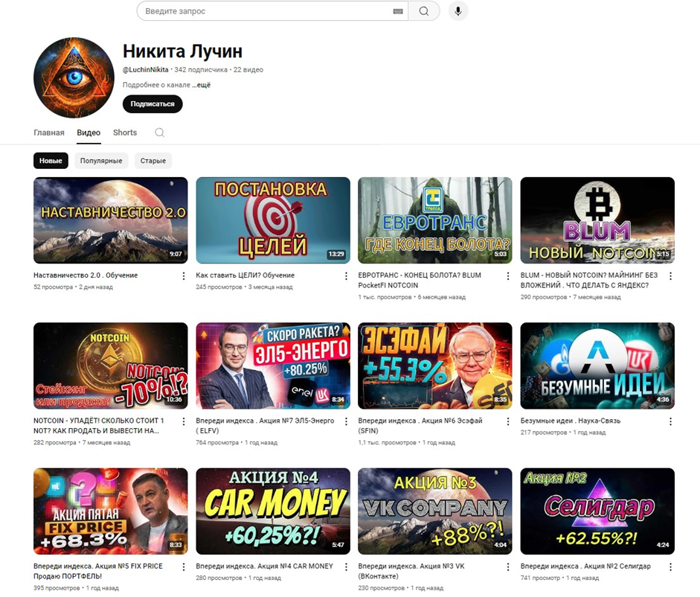
Task: Open title Впереди индекса Акция №7 ЭЛ5-Энерго
Action: pos(265,425)
